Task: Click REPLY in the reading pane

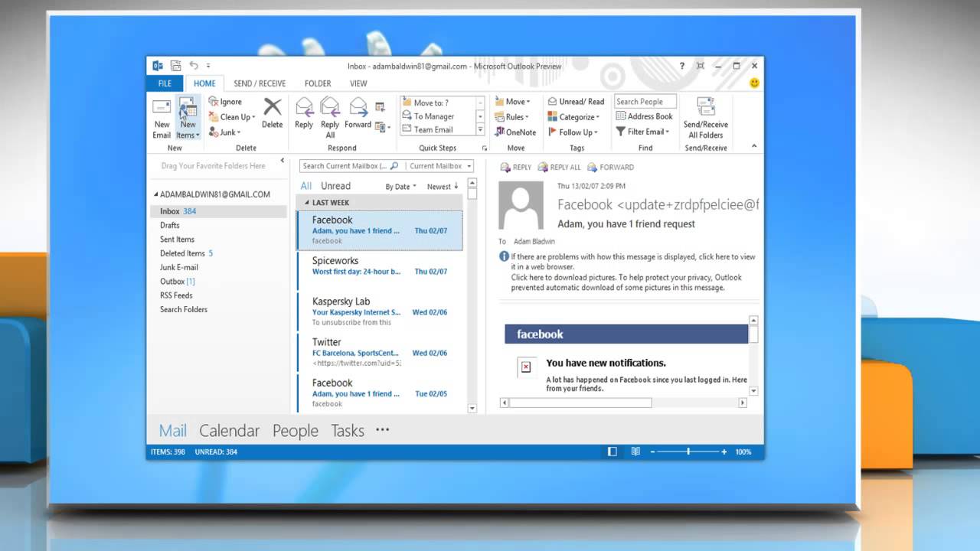Action: (515, 167)
